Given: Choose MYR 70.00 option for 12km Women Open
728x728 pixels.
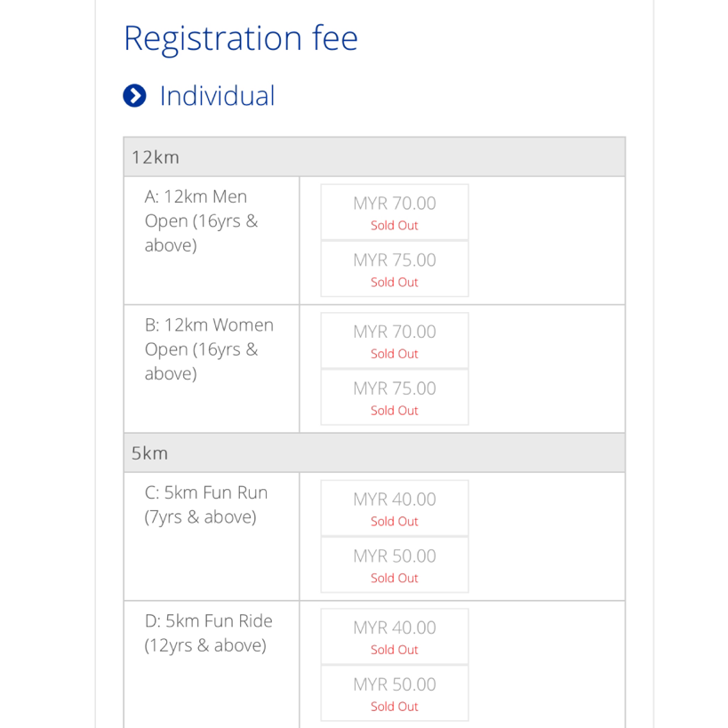Looking at the screenshot, I should (x=395, y=340).
